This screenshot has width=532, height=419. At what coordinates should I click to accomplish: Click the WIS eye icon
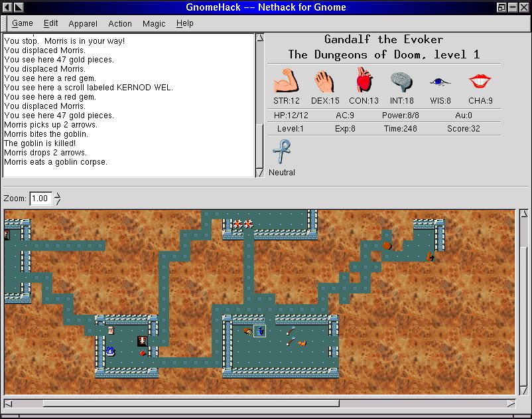click(438, 82)
